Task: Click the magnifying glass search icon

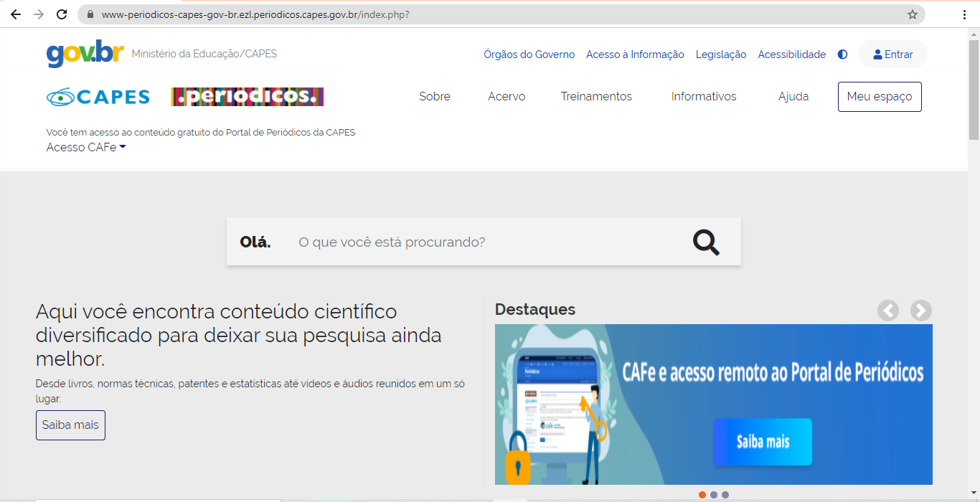Action: point(706,242)
